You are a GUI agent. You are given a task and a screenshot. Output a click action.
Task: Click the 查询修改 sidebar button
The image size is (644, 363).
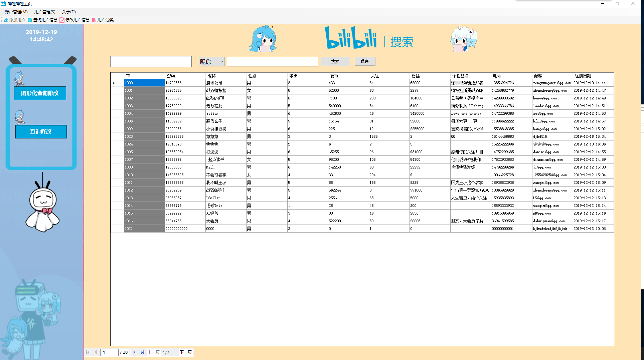[41, 131]
